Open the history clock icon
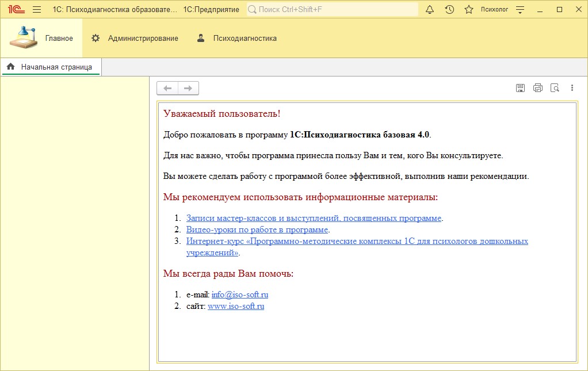Image resolution: width=588 pixels, height=371 pixels. tap(449, 9)
